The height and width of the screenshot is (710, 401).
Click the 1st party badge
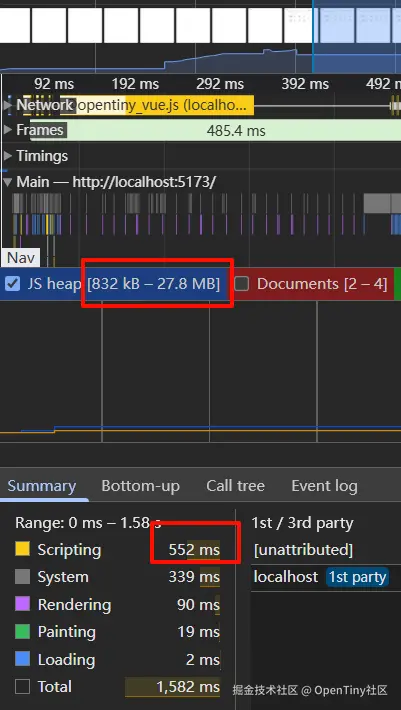point(357,577)
